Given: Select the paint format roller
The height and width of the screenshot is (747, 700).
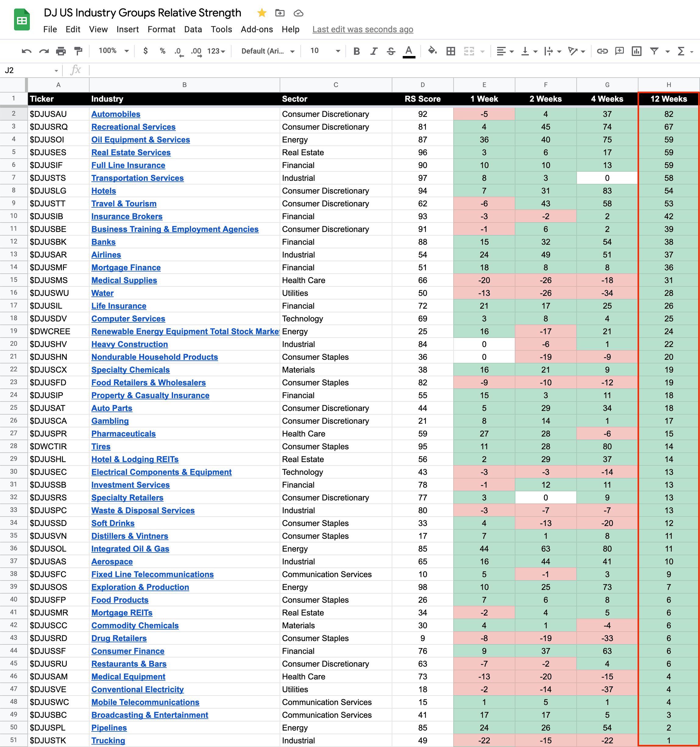Looking at the screenshot, I should (78, 51).
